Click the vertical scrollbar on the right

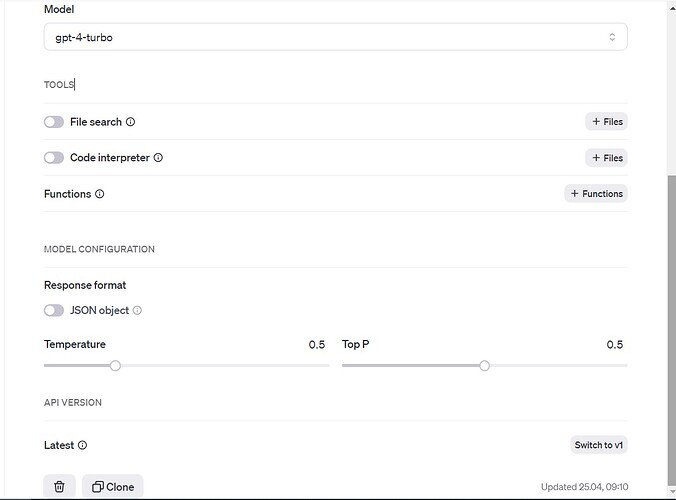[669, 320]
